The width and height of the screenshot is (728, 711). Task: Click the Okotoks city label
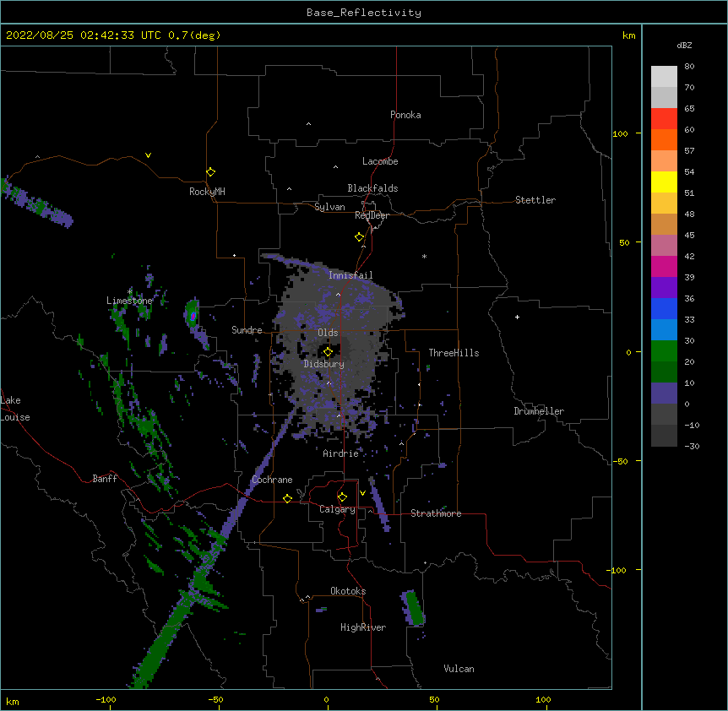coord(348,591)
